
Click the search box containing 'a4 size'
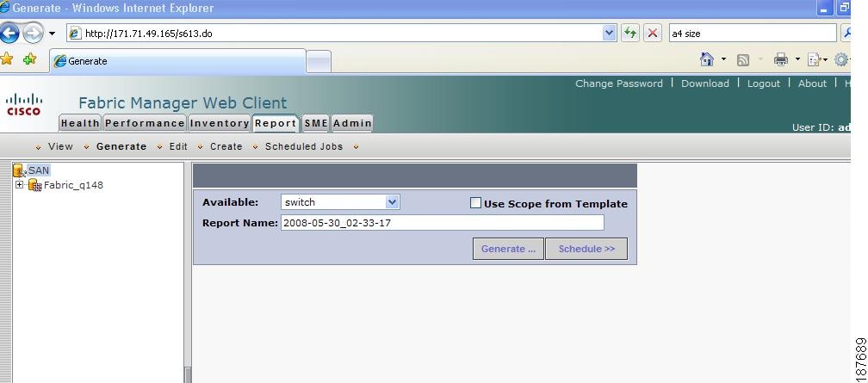click(x=753, y=34)
